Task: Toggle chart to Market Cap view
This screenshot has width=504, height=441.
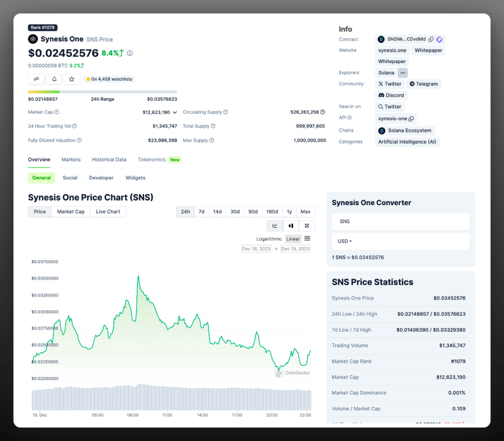Action: point(71,212)
